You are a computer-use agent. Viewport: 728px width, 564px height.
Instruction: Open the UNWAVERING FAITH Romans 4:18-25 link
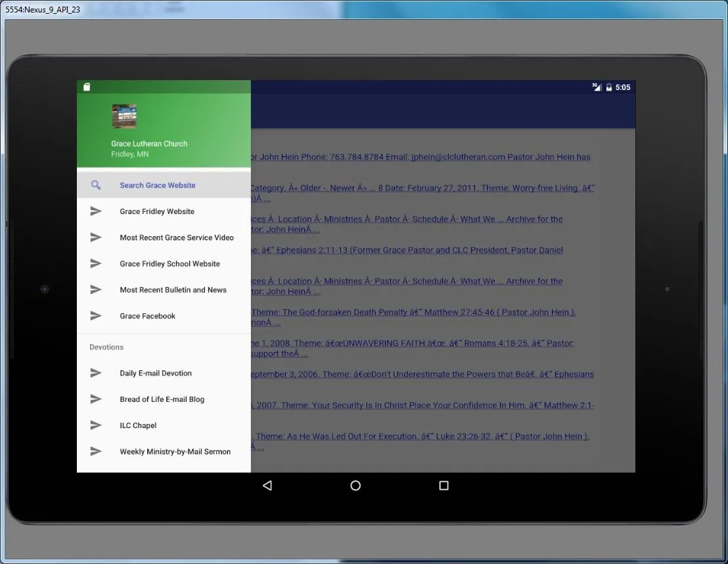(x=412, y=349)
